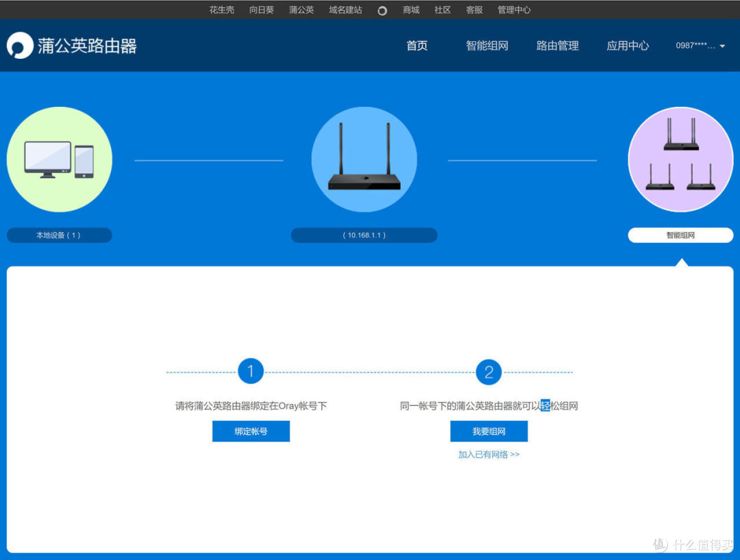Select the 智能组网 pill label
The height and width of the screenshot is (560, 740).
tap(680, 236)
